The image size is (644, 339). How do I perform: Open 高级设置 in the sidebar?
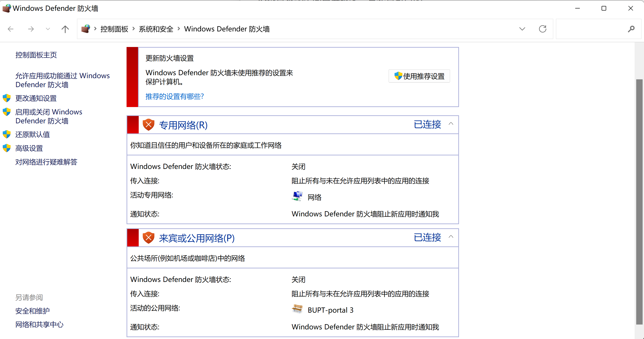tap(29, 148)
